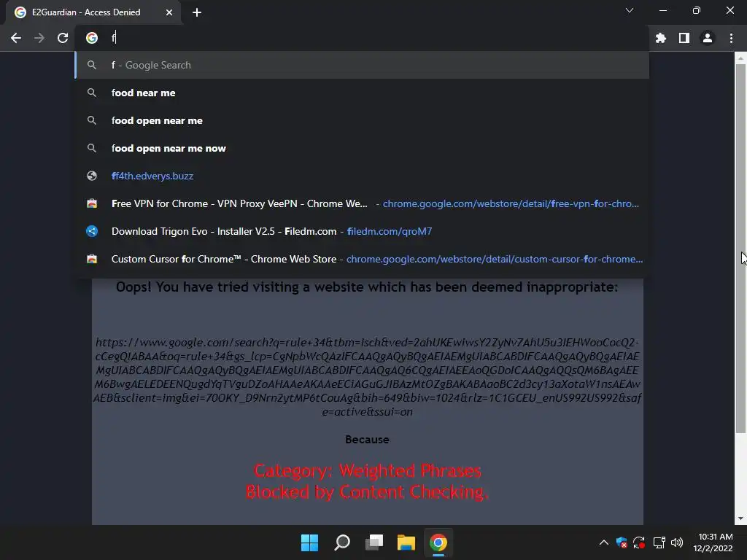The image size is (747, 560).
Task: Click the 'Because' label on the page
Action: pyautogui.click(x=368, y=440)
